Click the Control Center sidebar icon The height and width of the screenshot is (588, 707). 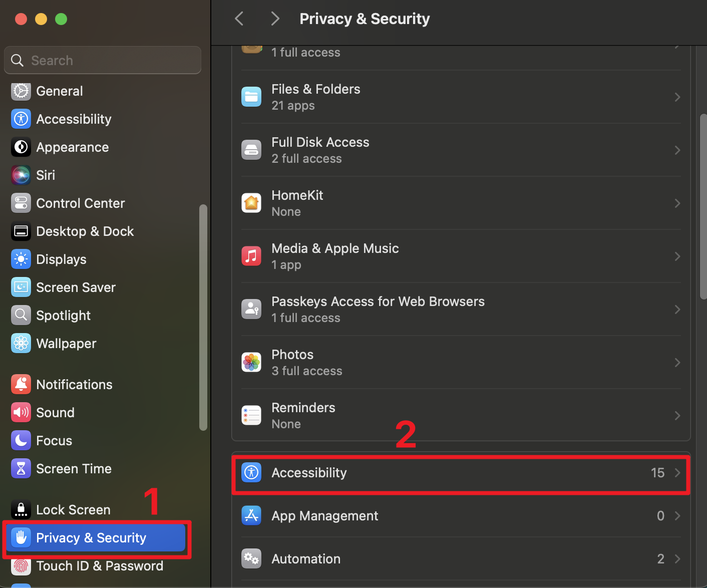click(x=21, y=203)
